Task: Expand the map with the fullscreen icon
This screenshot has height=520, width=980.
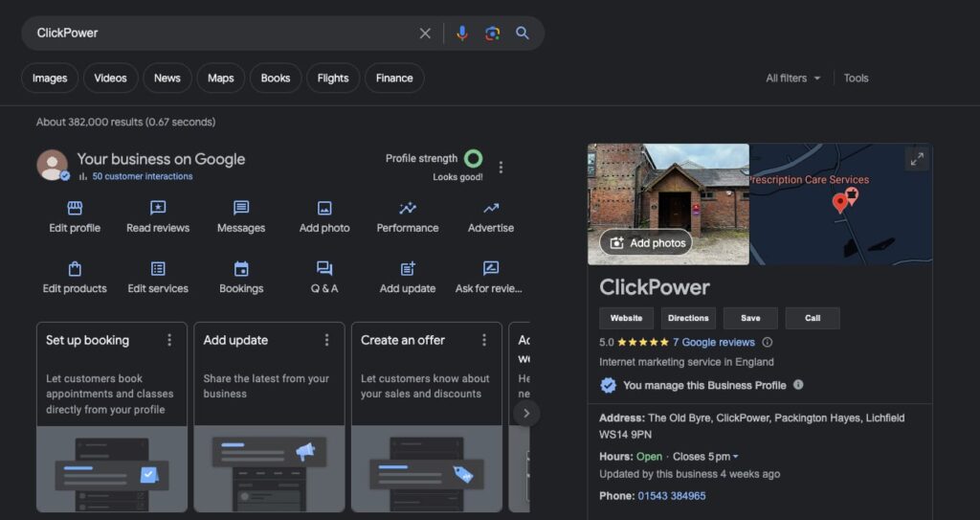Action: pos(917,160)
